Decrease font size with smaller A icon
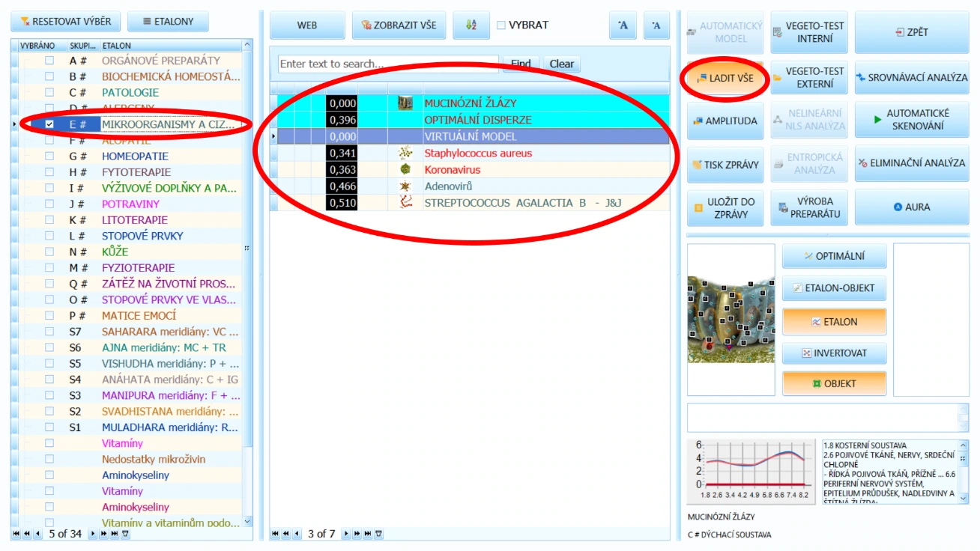The width and height of the screenshot is (980, 551). tap(656, 25)
